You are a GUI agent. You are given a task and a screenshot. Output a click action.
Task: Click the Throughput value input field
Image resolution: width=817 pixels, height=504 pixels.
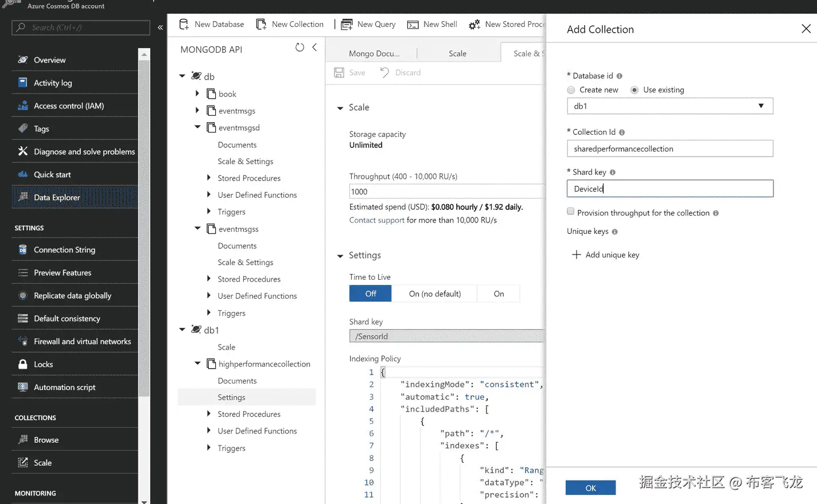[x=445, y=191]
